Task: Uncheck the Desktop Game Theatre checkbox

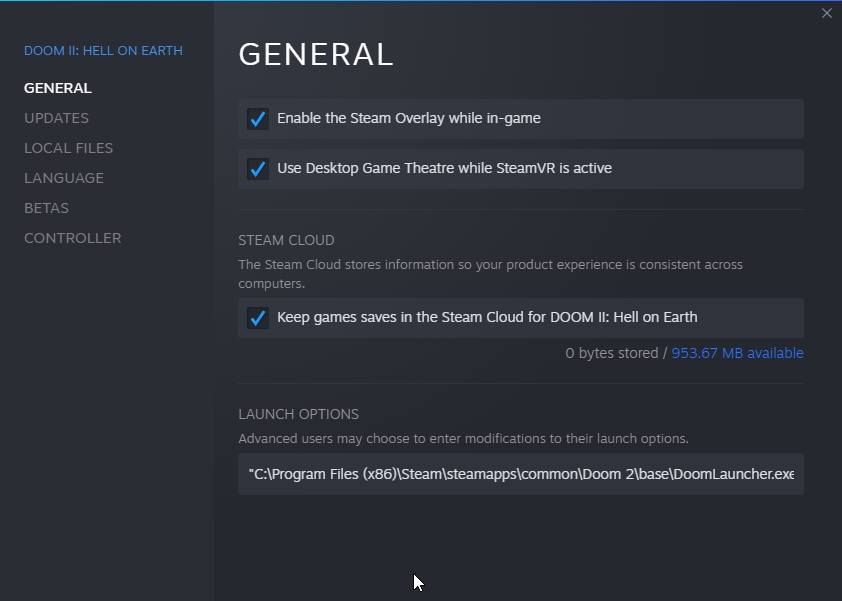Action: (258, 169)
